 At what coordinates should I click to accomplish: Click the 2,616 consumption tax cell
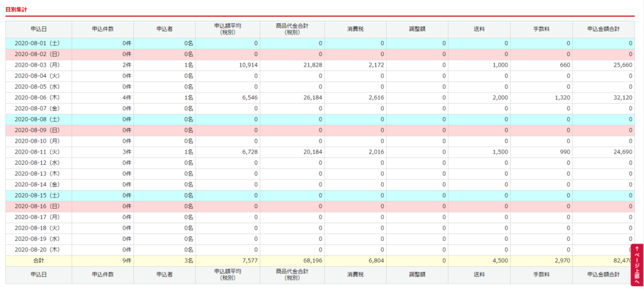coord(355,98)
